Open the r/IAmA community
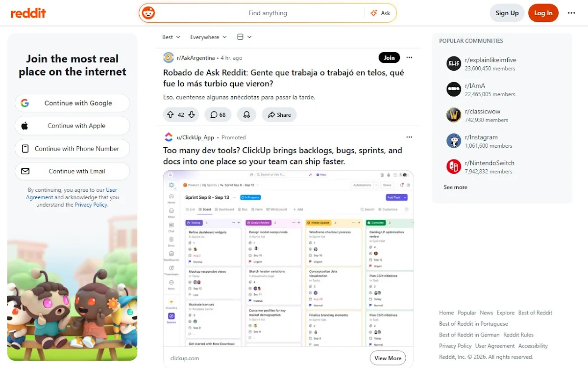 click(x=475, y=86)
